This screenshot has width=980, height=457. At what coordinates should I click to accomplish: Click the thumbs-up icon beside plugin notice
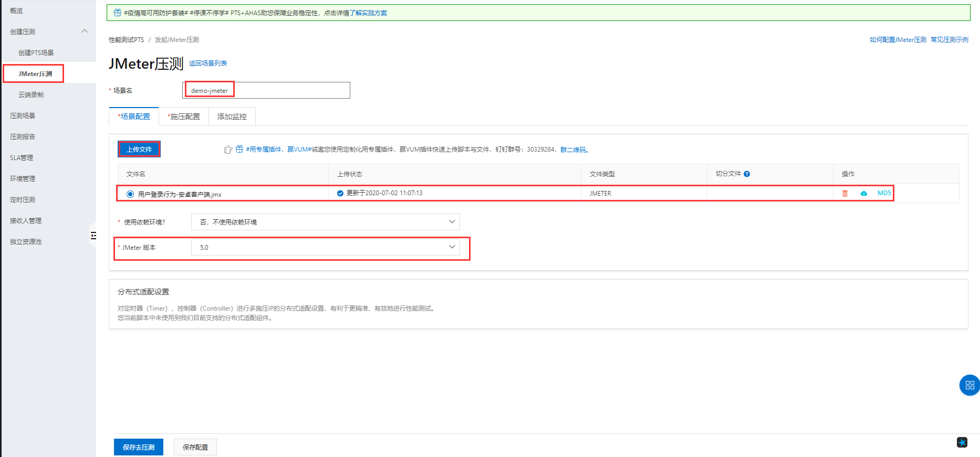click(228, 150)
